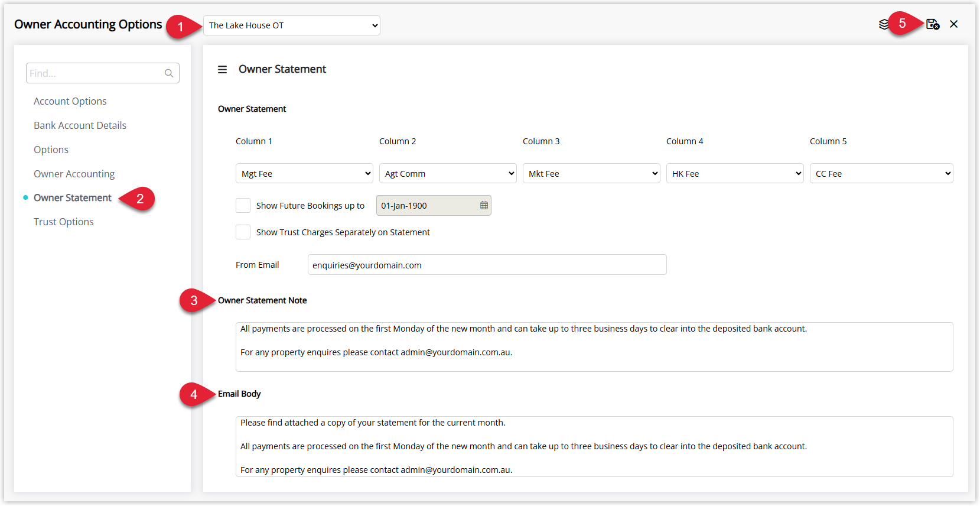Click the Owner Accounting Options title

click(88, 24)
